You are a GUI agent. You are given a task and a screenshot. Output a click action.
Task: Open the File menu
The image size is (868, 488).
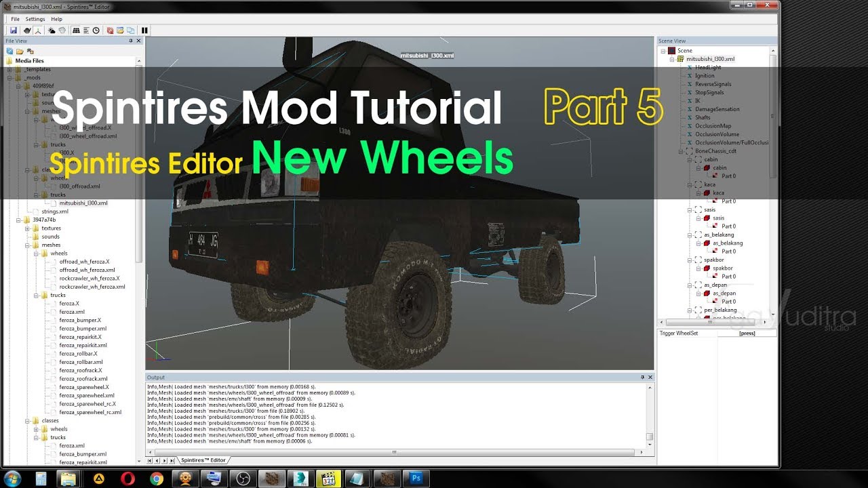(15, 19)
